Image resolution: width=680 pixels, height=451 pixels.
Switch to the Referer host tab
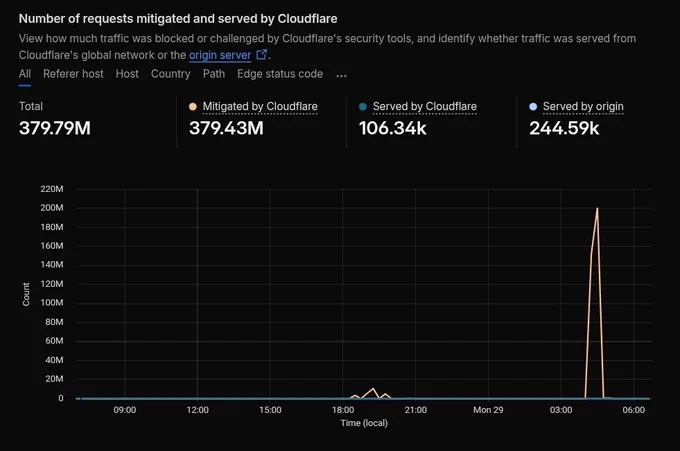tap(73, 74)
